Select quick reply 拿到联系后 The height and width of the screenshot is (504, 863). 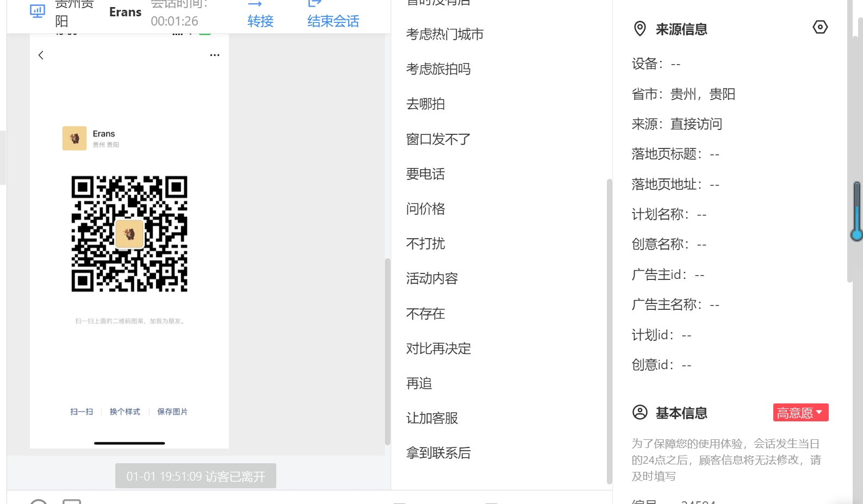pyautogui.click(x=438, y=453)
